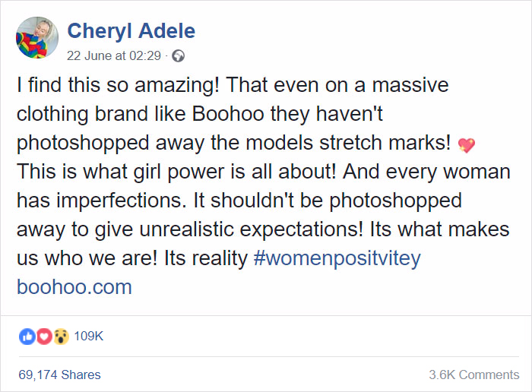
Task: Click the blue thumbs-up Like reaction icon
Action: click(x=27, y=336)
